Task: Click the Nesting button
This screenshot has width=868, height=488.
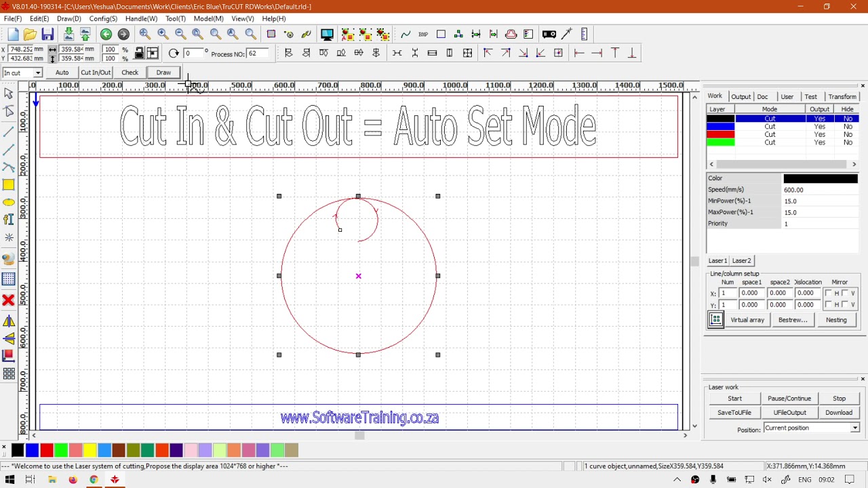Action: (836, 320)
